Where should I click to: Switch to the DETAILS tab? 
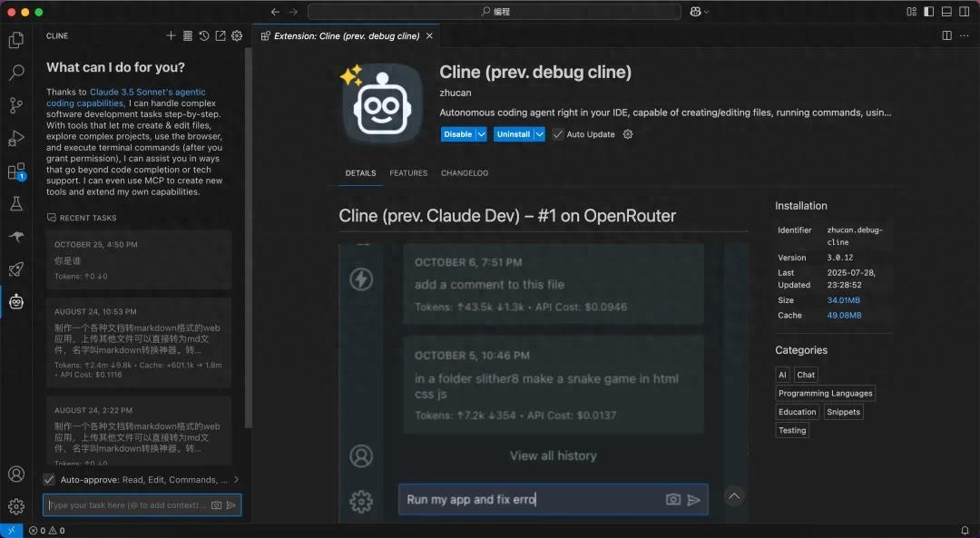360,173
